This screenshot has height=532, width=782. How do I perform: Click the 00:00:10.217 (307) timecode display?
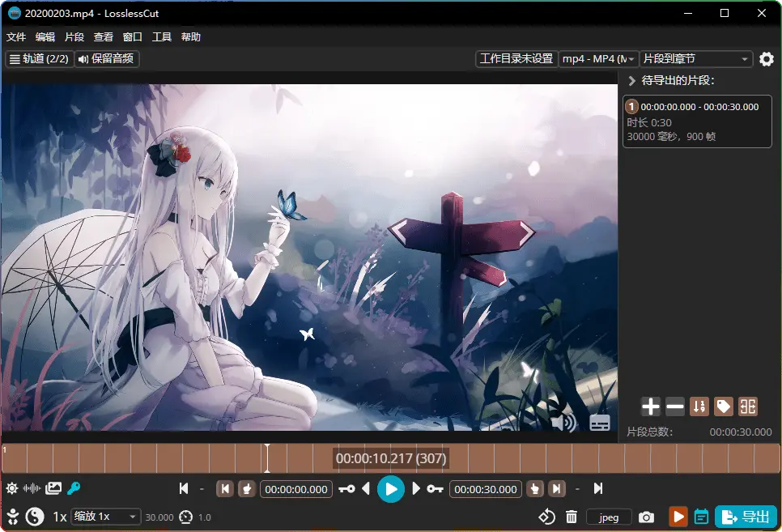click(391, 458)
